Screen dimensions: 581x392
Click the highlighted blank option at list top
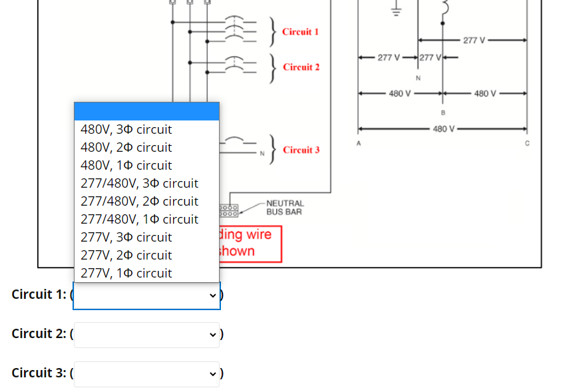tap(146, 111)
